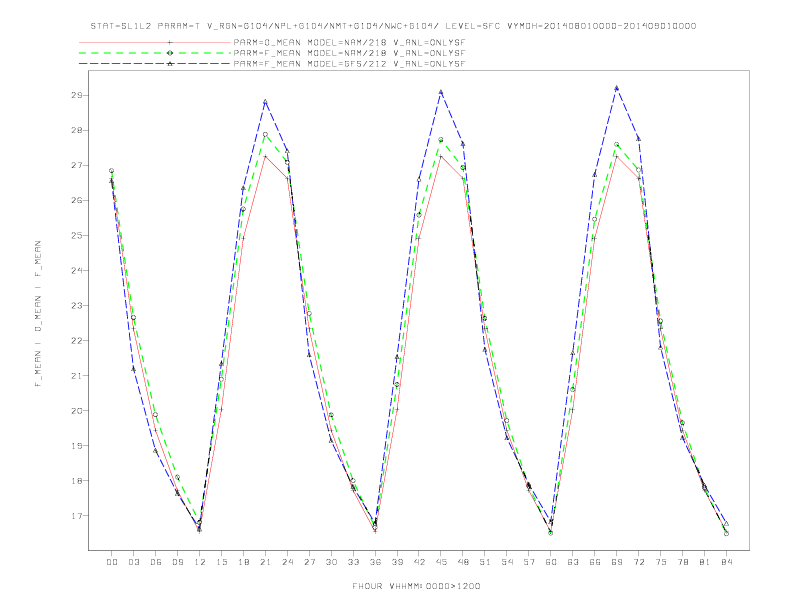The height and width of the screenshot is (612, 792).
Task: Click x-axis forecast hour label 18
Action: (x=243, y=562)
